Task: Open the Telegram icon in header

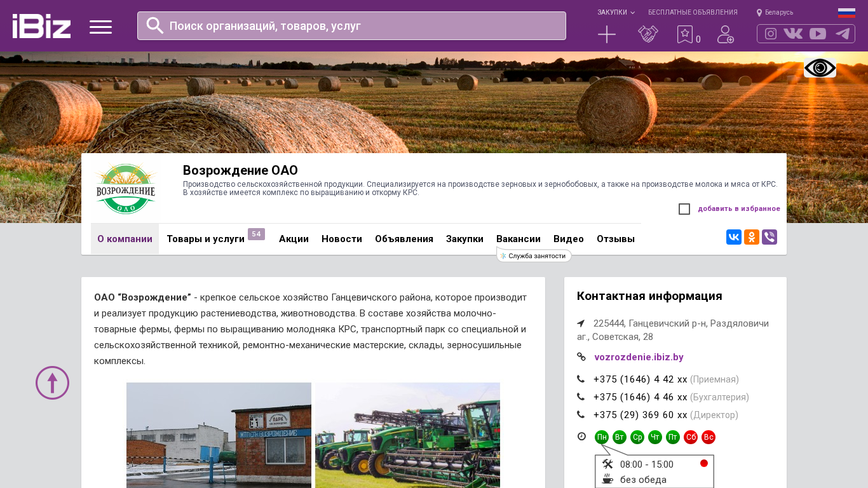Action: click(x=843, y=34)
